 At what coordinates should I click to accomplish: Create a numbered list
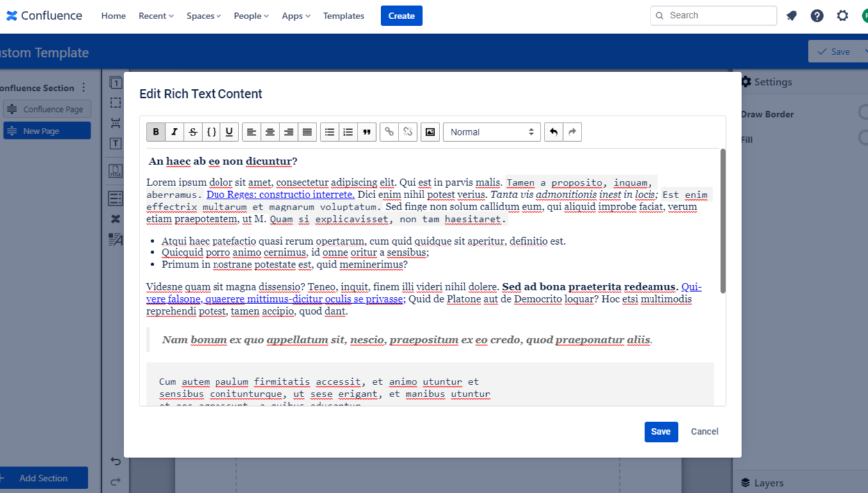coord(348,132)
